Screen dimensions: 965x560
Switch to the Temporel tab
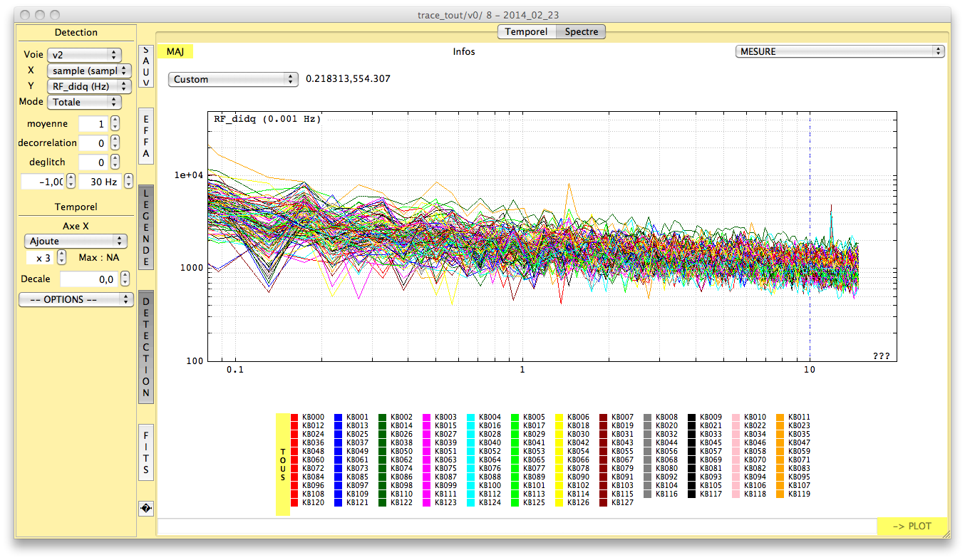526,31
